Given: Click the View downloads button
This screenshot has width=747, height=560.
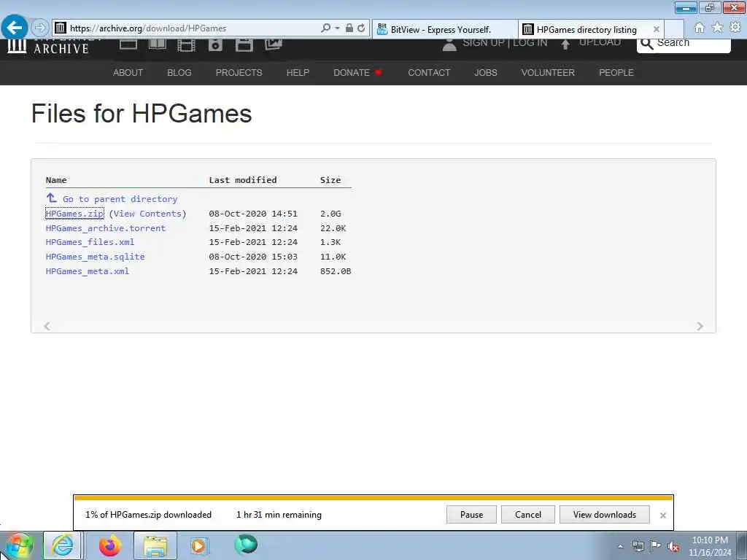Looking at the screenshot, I should [x=605, y=514].
